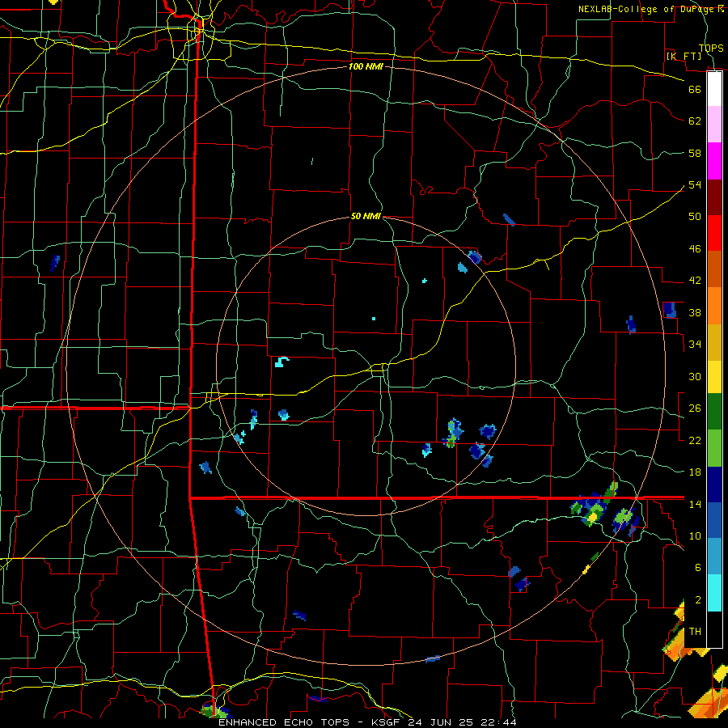This screenshot has width=728, height=728.
Task: Click the "50 NMI" range ring label
Action: pos(366,216)
